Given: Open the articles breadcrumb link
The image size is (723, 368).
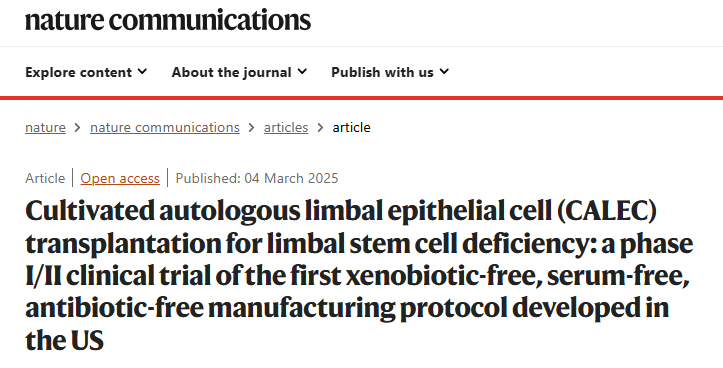Looking at the screenshot, I should click(x=286, y=127).
